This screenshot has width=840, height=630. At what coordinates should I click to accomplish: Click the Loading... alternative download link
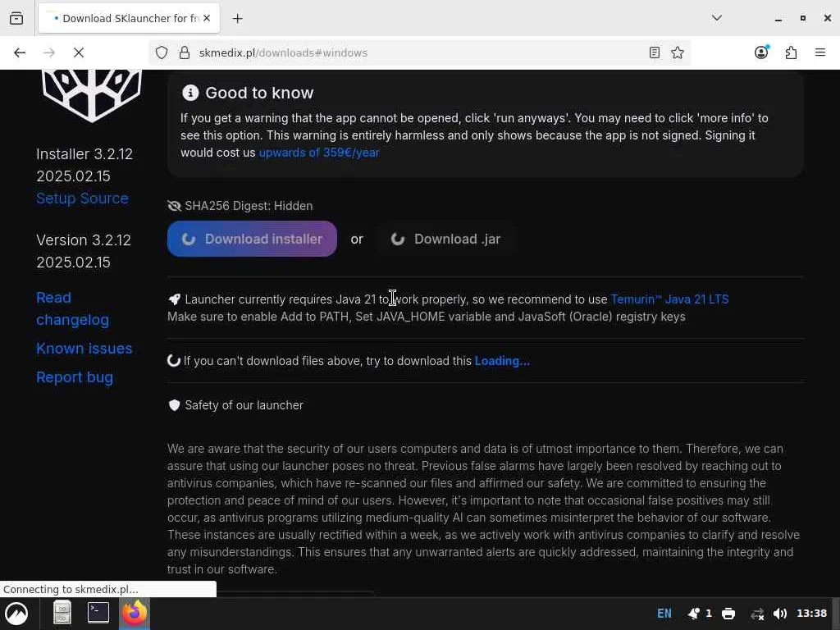[502, 361]
